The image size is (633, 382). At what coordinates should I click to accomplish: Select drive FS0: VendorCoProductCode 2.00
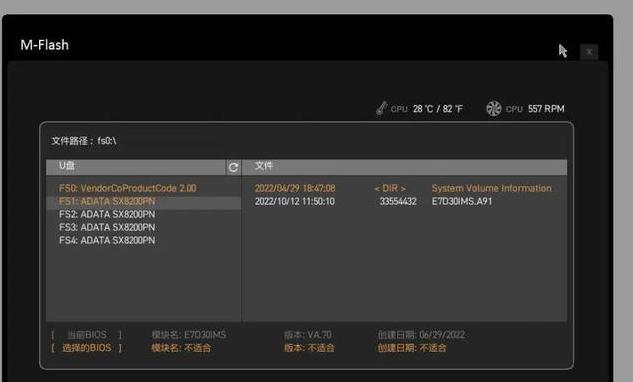coord(128,188)
